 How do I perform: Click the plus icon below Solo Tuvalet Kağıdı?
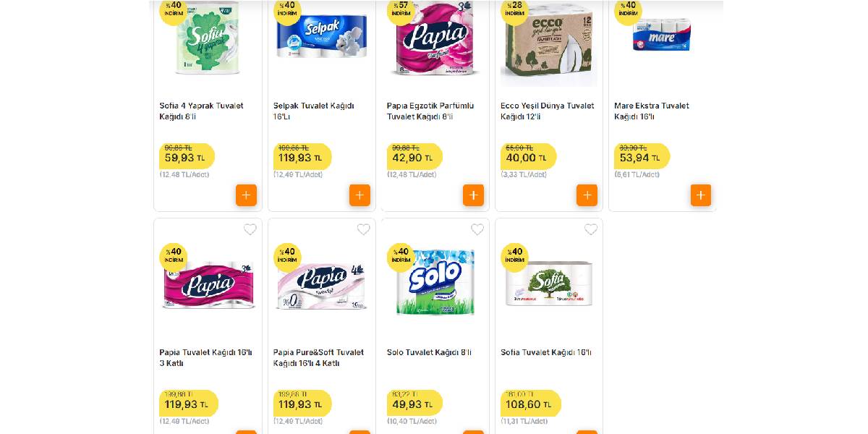point(473,431)
